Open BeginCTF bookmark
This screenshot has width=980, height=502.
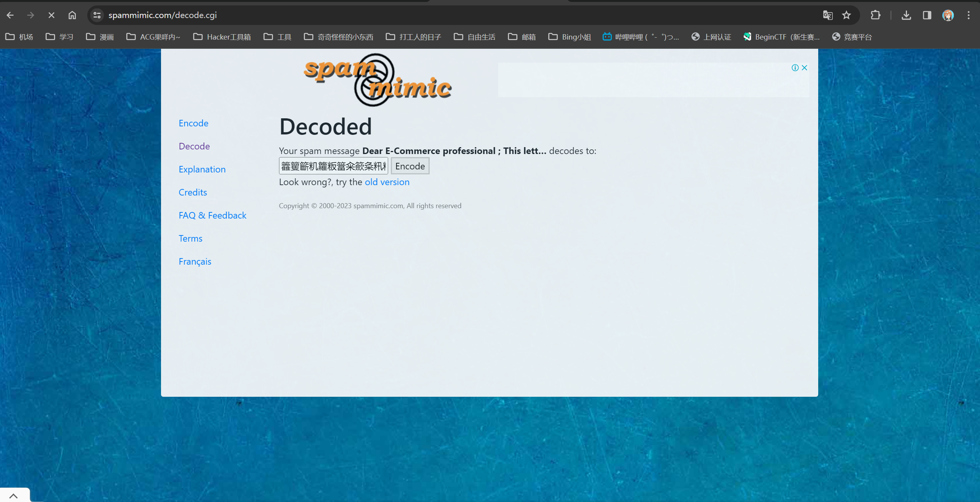(782, 37)
